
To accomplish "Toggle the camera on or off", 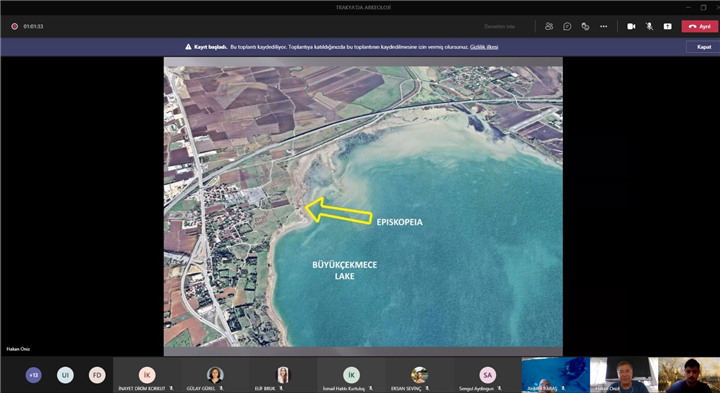I will (x=631, y=27).
